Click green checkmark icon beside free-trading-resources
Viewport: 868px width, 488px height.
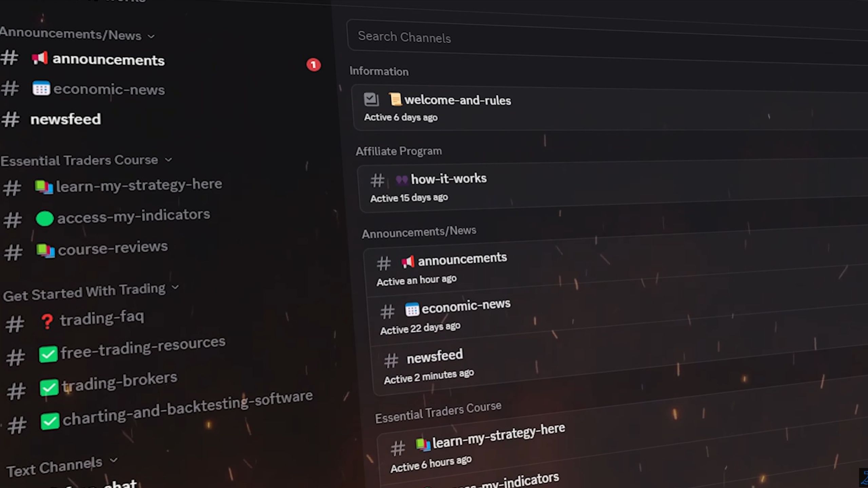pyautogui.click(x=48, y=354)
